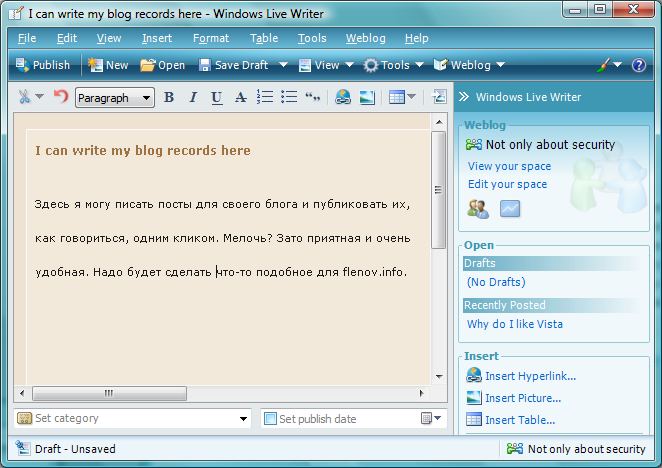This screenshot has width=662, height=468.
Task: Toggle the bulleted list button
Action: (x=289, y=97)
